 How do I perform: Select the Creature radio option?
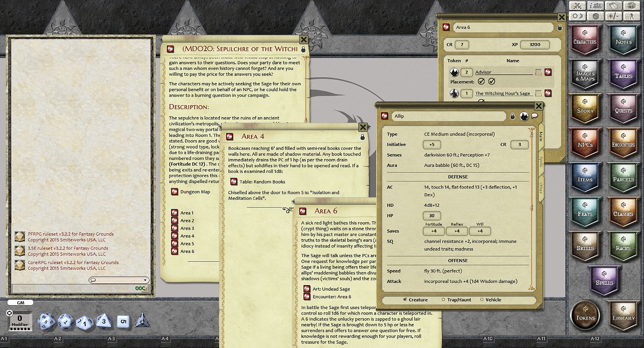click(405, 299)
